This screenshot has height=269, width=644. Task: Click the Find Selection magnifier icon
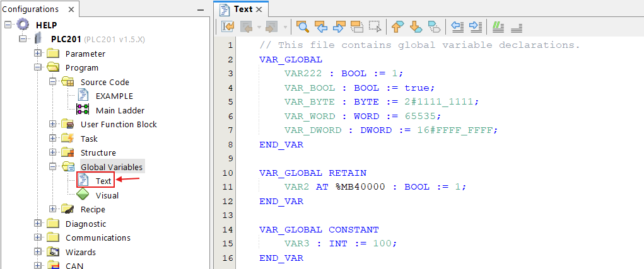[303, 26]
